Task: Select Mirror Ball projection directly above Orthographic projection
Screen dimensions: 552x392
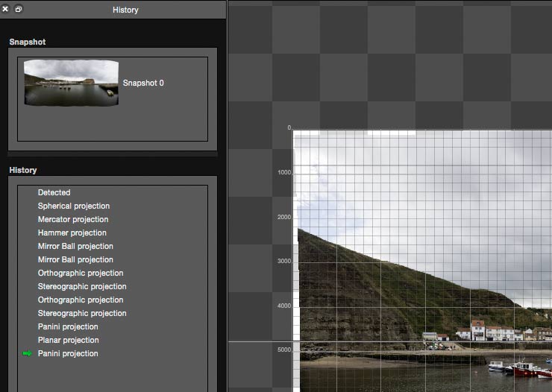Action: tap(75, 259)
